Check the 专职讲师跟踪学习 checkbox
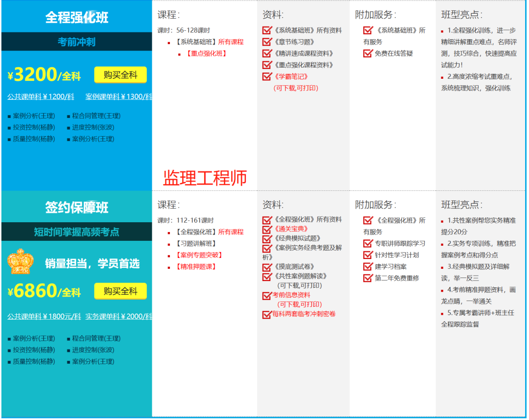Screen dimensions: 529x420 [366, 243]
